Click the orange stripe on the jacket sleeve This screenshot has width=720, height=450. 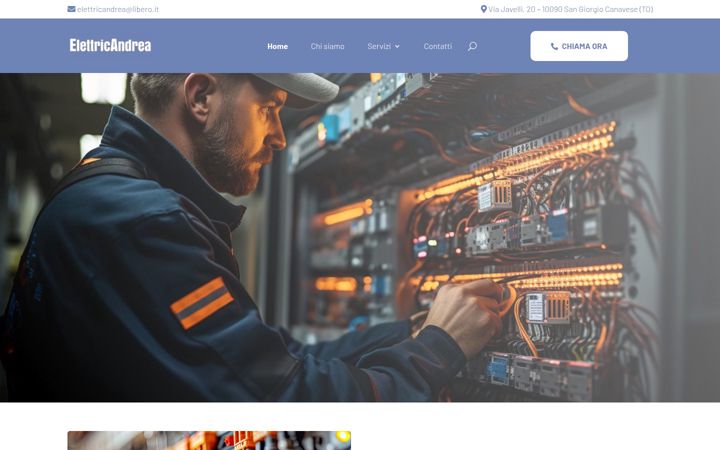(x=202, y=303)
